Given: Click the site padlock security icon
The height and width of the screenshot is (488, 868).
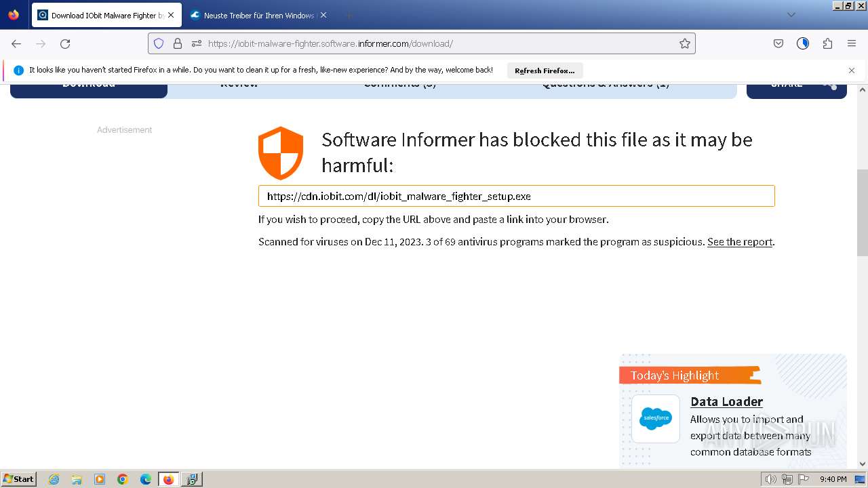Looking at the screenshot, I should (x=178, y=43).
